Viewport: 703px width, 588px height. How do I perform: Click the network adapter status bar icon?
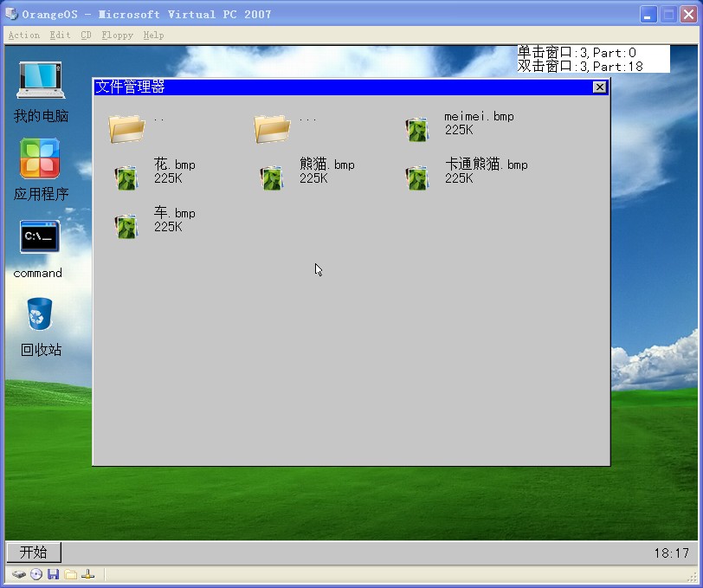(88, 574)
